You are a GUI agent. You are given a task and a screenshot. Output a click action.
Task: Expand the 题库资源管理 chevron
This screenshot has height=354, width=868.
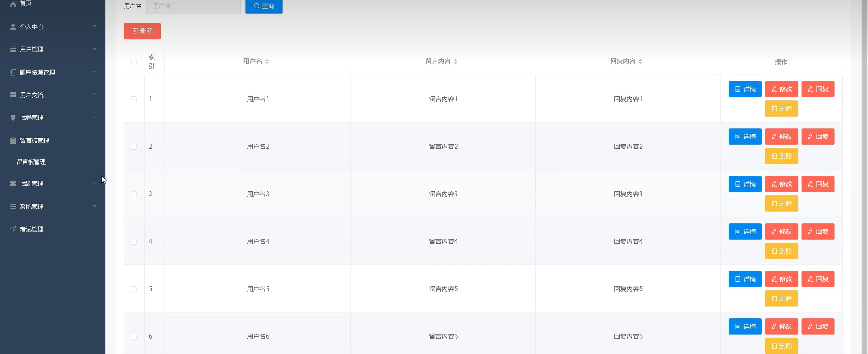pyautogui.click(x=94, y=71)
